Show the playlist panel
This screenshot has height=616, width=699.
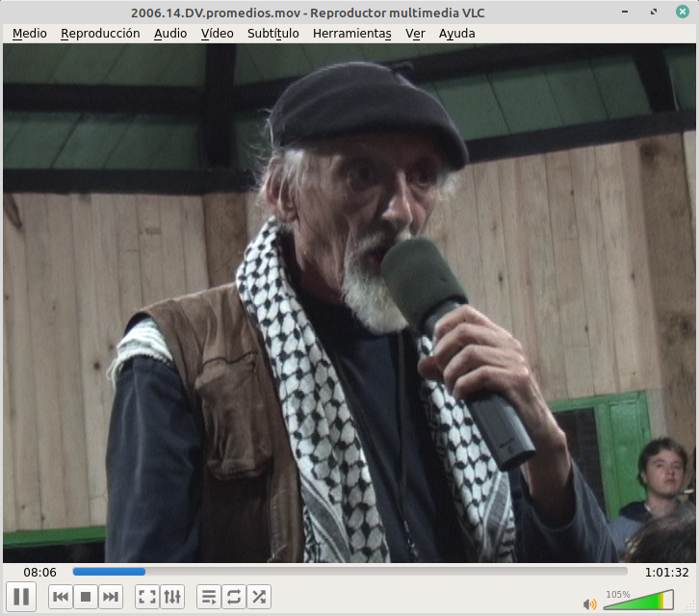(208, 597)
